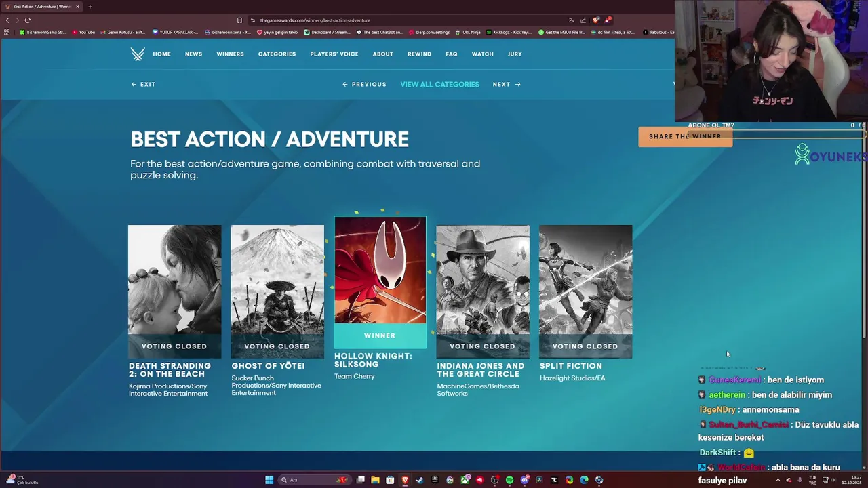Click SHARE THE WINNER button
Viewport: 868px width, 488px height.
click(x=685, y=136)
